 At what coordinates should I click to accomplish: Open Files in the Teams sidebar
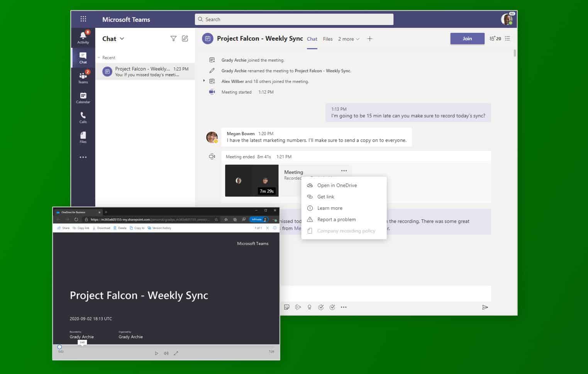[83, 137]
